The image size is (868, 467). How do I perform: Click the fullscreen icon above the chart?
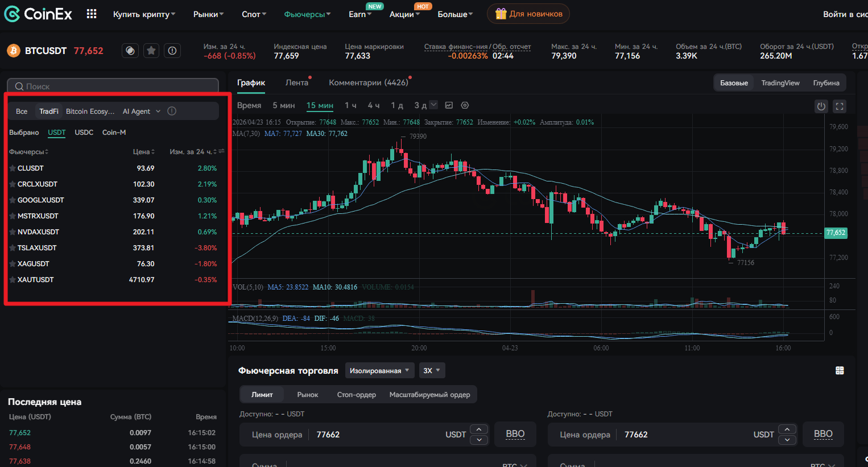point(840,106)
